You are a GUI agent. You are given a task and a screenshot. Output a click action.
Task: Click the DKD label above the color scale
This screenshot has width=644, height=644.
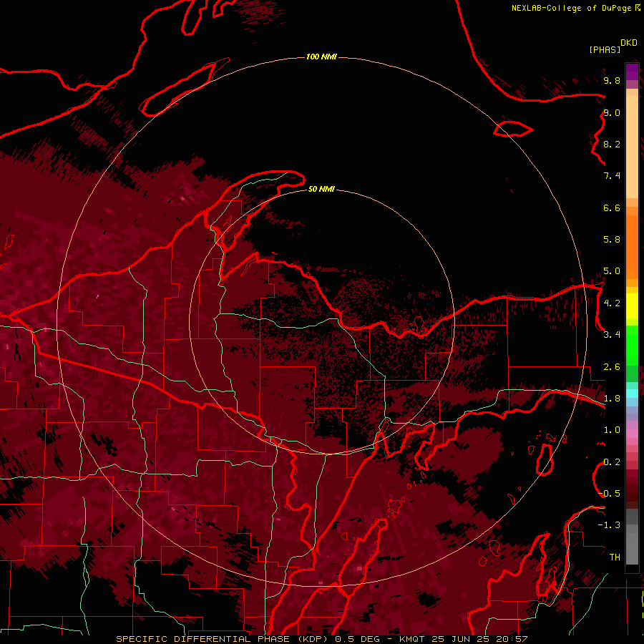(x=628, y=43)
